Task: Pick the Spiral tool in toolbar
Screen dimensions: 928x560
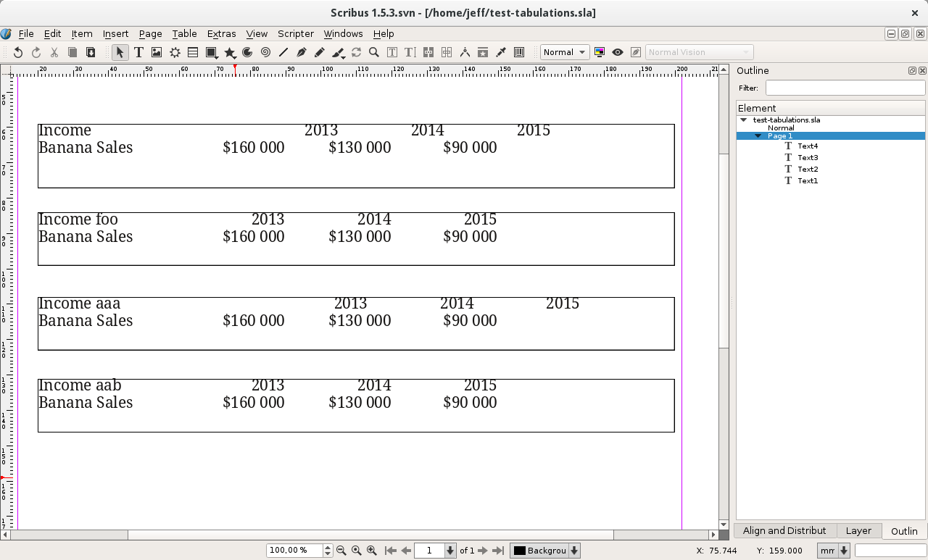Action: pos(265,52)
